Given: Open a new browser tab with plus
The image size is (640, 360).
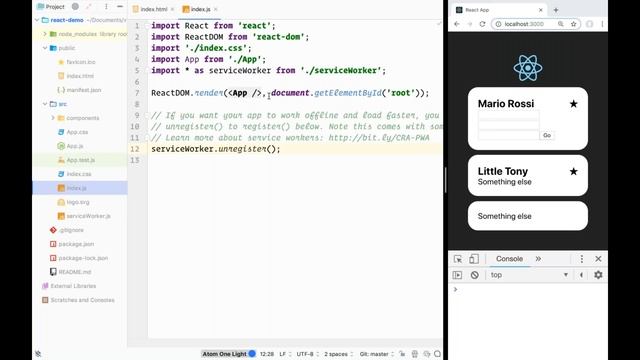Looking at the screenshot, I should (x=556, y=10).
